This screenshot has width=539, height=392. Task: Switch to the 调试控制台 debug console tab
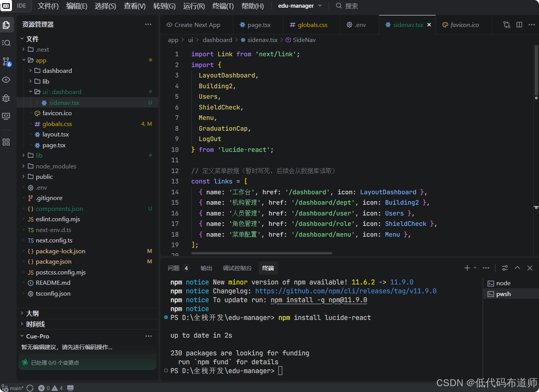coord(237,268)
